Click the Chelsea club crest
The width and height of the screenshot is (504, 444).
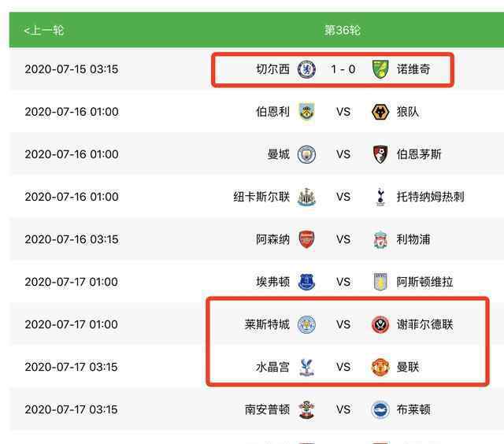pos(306,69)
